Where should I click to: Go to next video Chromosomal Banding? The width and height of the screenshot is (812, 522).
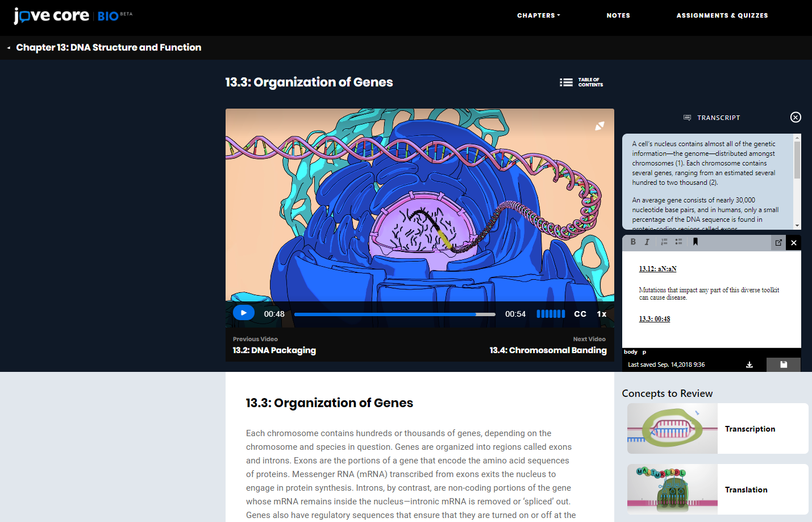[x=548, y=350]
